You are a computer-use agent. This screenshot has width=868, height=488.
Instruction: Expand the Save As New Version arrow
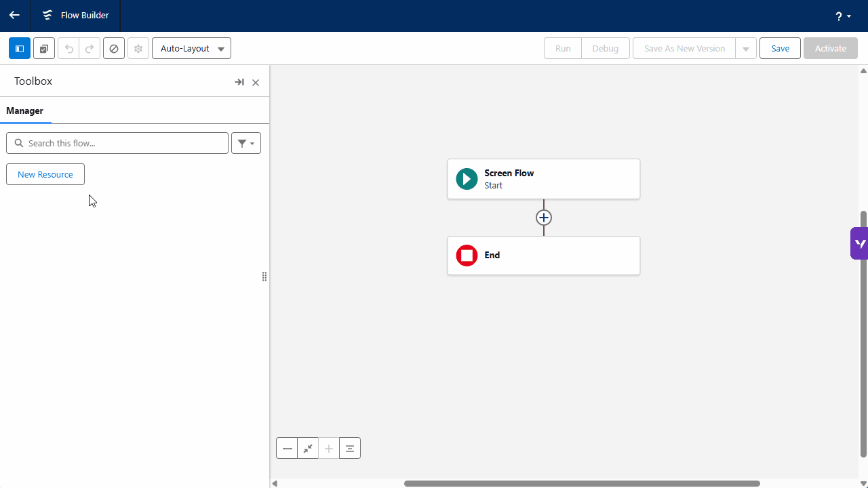(746, 49)
